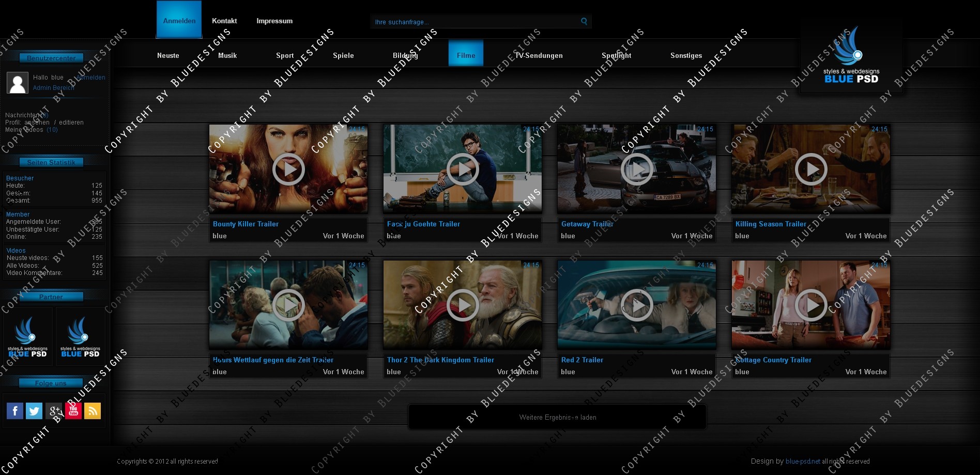This screenshot has width=980, height=475.
Task: Open the Hours Wettlauf gegen die Zeit title
Action: pyautogui.click(x=273, y=360)
